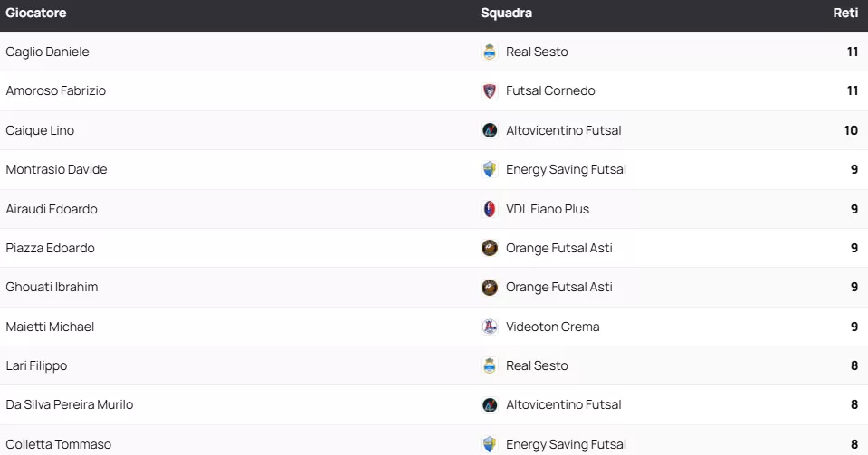Sort by the Giocatore column header

coord(35,14)
